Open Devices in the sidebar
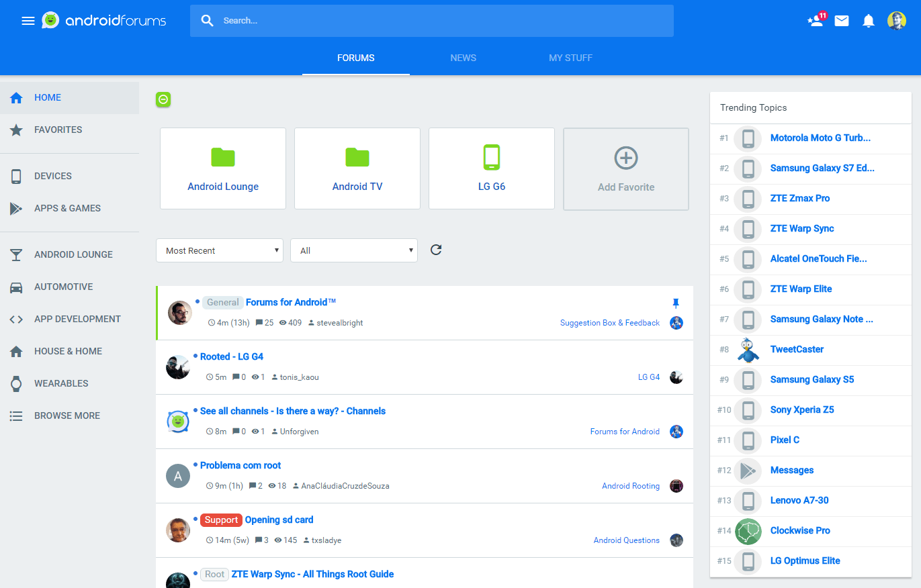 pos(70,176)
